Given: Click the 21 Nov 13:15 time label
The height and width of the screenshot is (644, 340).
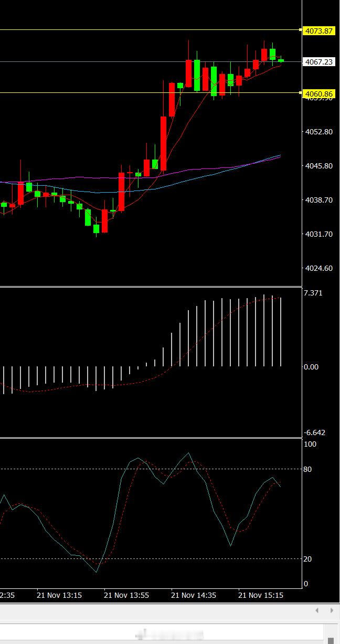Looking at the screenshot, I should tap(59, 595).
